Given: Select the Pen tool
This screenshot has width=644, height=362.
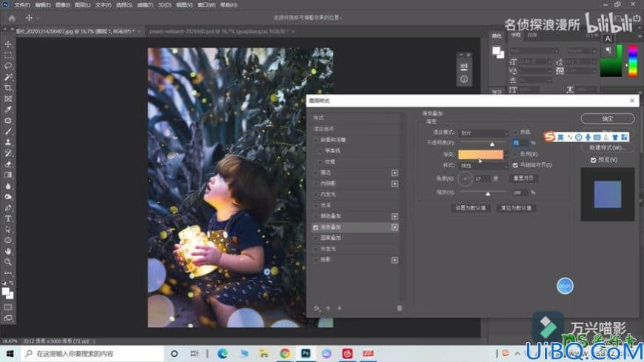Looking at the screenshot, I should pyautogui.click(x=8, y=207).
